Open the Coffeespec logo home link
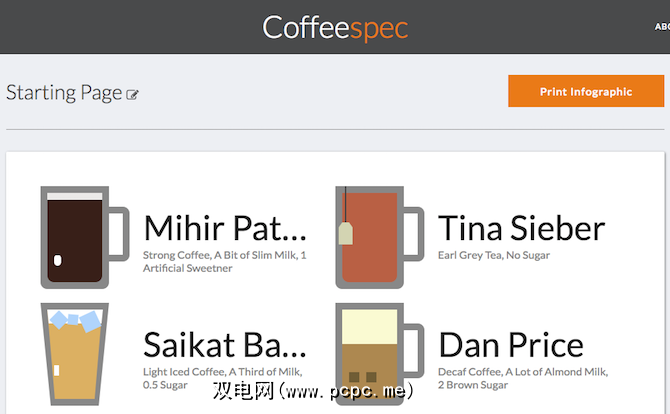The height and width of the screenshot is (414, 670). pyautogui.click(x=335, y=27)
